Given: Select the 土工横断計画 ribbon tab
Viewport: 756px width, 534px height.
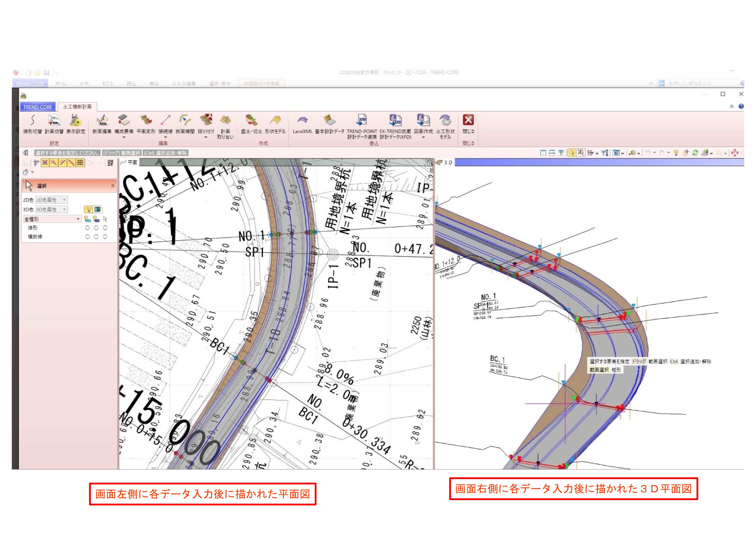Looking at the screenshot, I should click(77, 107).
